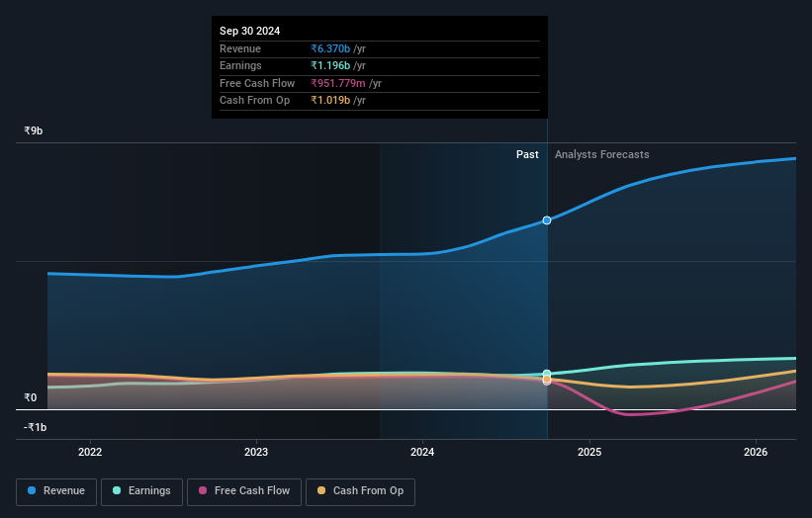Click the Cash From Op tooltip row label

(254, 101)
